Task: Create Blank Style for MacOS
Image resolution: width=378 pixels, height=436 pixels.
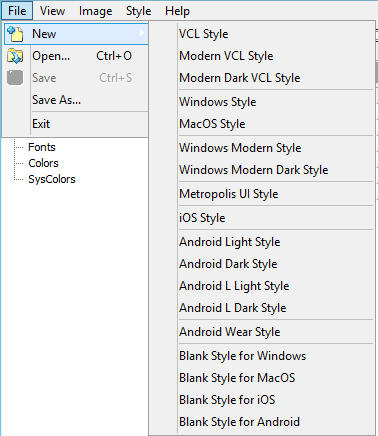Action: click(x=262, y=378)
